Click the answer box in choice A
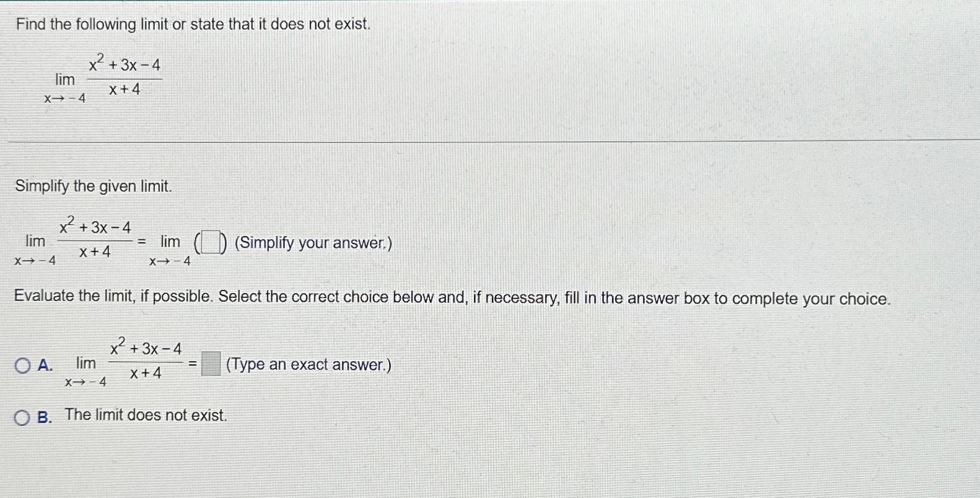 point(210,364)
